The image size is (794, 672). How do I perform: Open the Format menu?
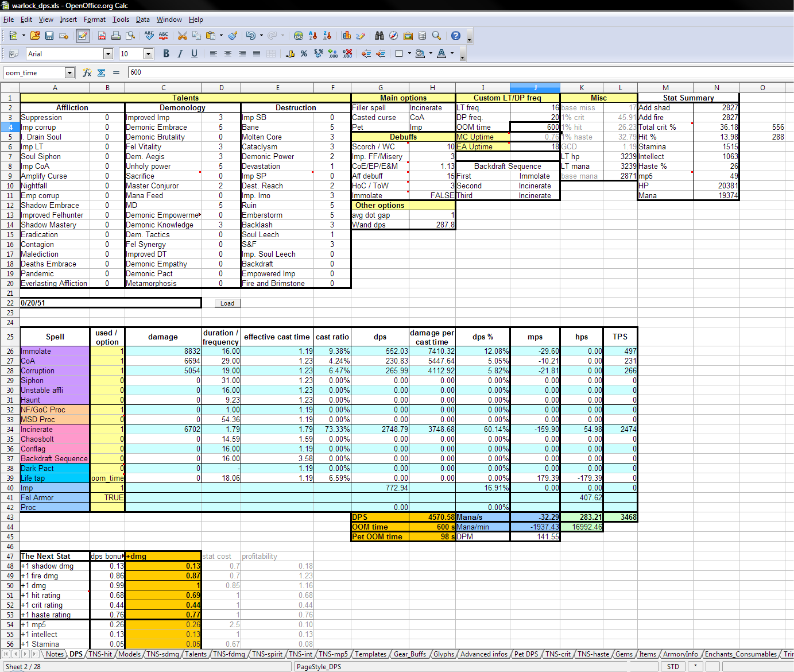click(x=94, y=20)
